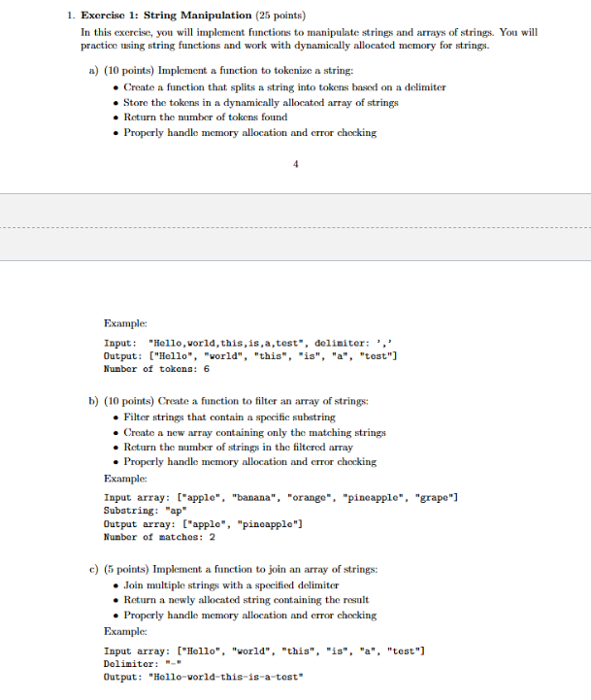Click the line 'Input: "Hello,world,this,is,a,test"'

pyautogui.click(x=247, y=344)
